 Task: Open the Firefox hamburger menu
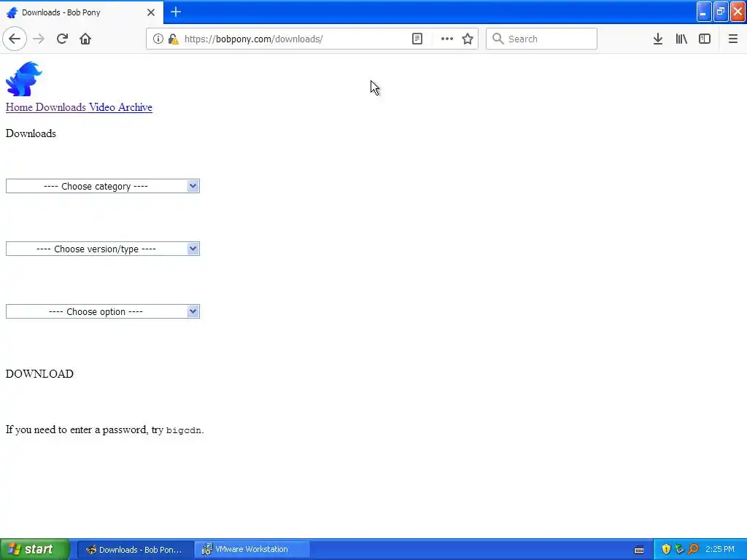tap(733, 39)
